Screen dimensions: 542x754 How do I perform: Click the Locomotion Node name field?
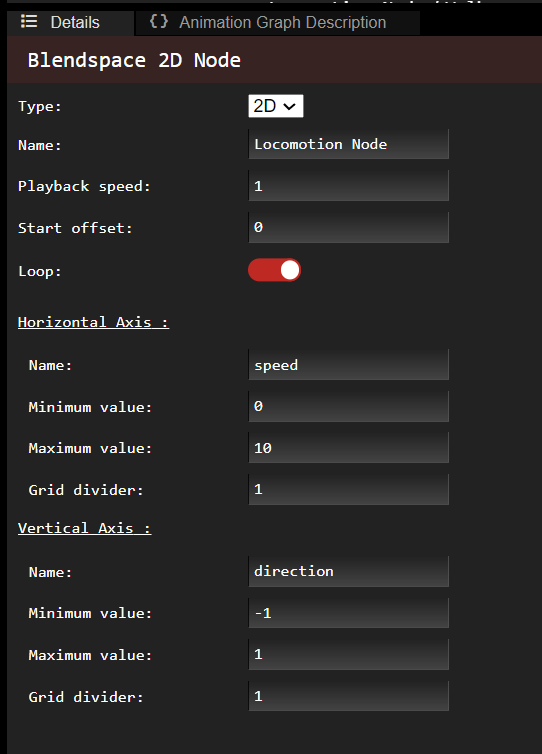point(349,144)
